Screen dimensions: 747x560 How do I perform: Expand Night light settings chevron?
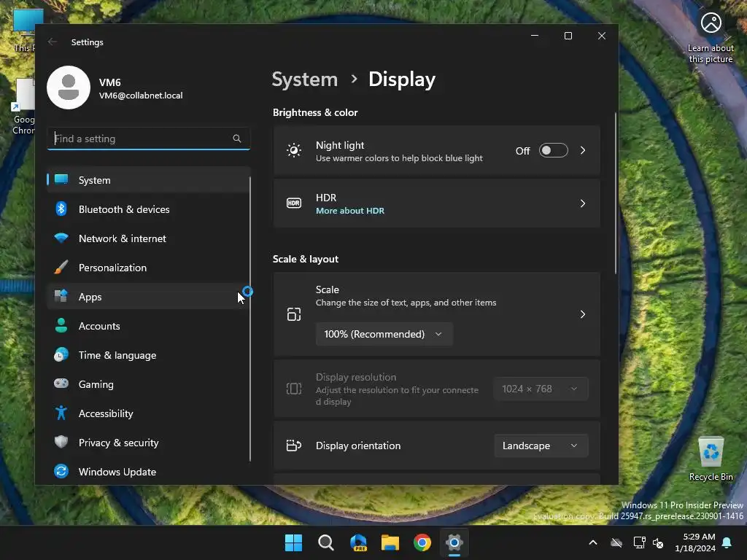(583, 150)
